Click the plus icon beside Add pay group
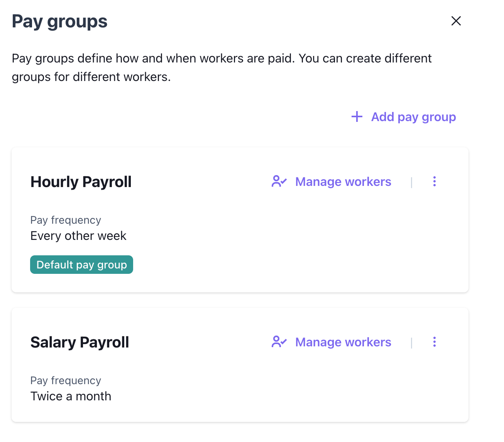The width and height of the screenshot is (504, 442). pyautogui.click(x=357, y=116)
